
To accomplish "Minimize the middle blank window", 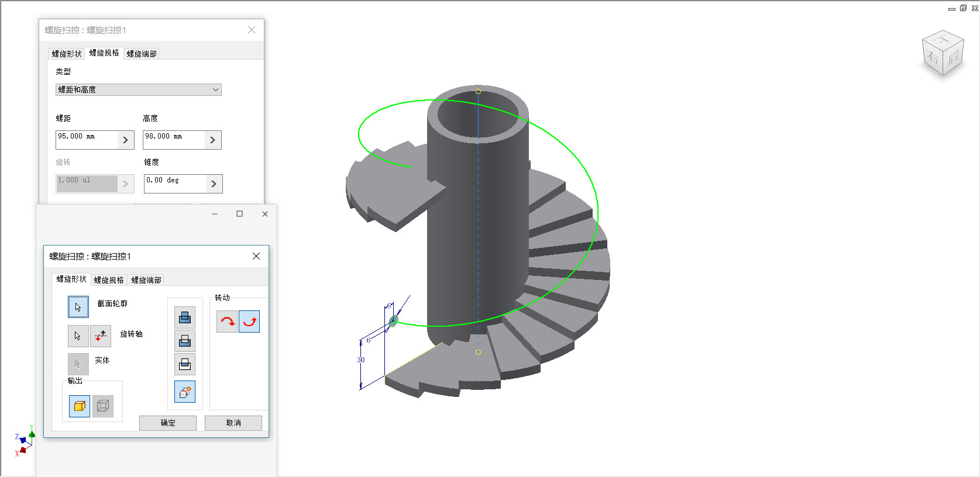I will [215, 214].
